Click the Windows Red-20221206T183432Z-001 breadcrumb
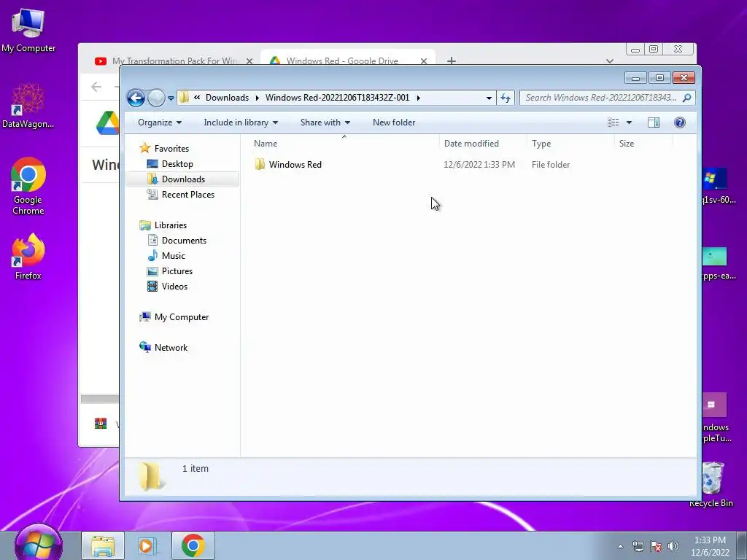The height and width of the screenshot is (560, 747). click(x=337, y=98)
